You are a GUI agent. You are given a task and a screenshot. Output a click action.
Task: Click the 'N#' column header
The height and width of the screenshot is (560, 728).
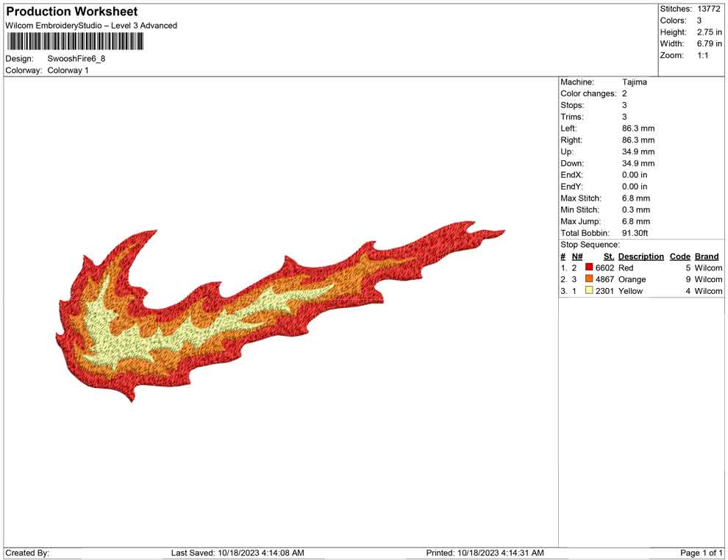coord(577,256)
